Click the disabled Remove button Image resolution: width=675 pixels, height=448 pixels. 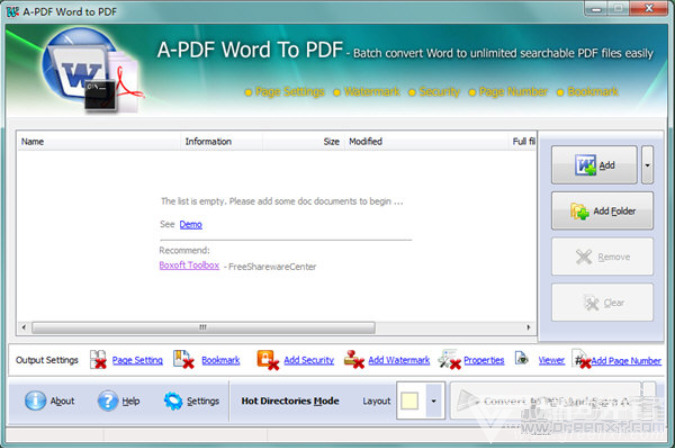(x=602, y=257)
